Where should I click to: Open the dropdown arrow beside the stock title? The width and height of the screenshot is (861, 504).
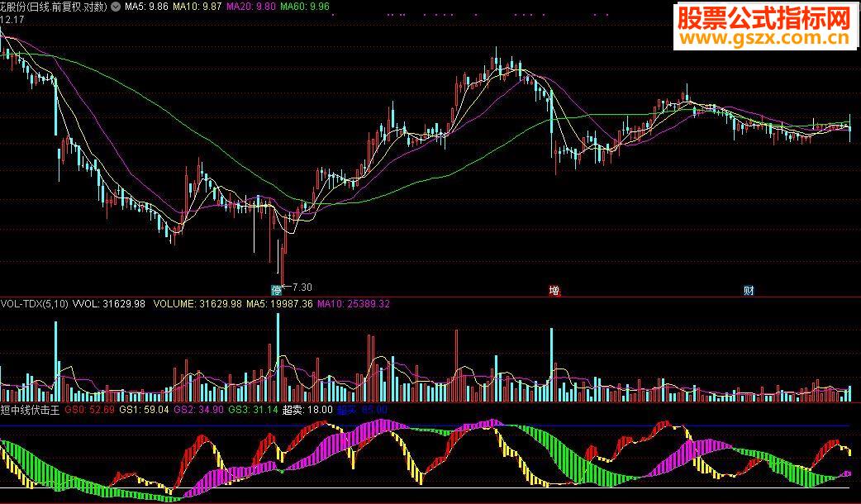[116, 7]
